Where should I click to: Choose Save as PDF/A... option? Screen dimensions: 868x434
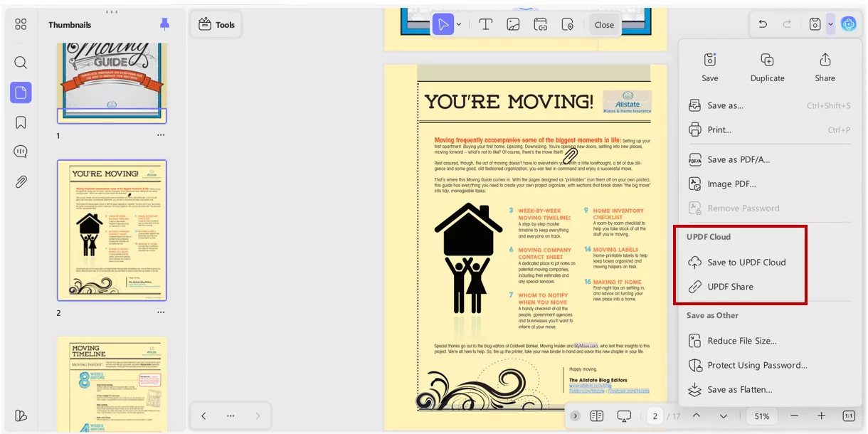pyautogui.click(x=770, y=159)
